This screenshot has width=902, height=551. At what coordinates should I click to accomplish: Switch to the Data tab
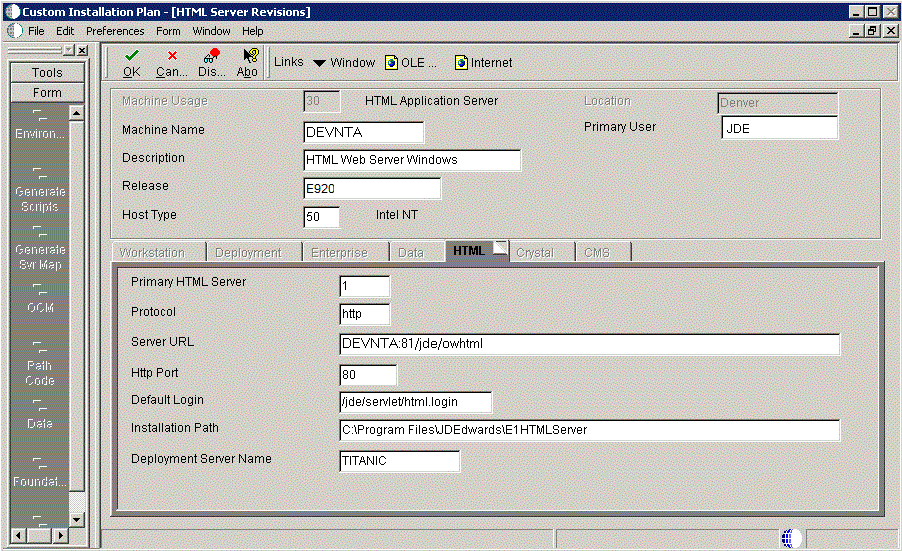pos(416,252)
